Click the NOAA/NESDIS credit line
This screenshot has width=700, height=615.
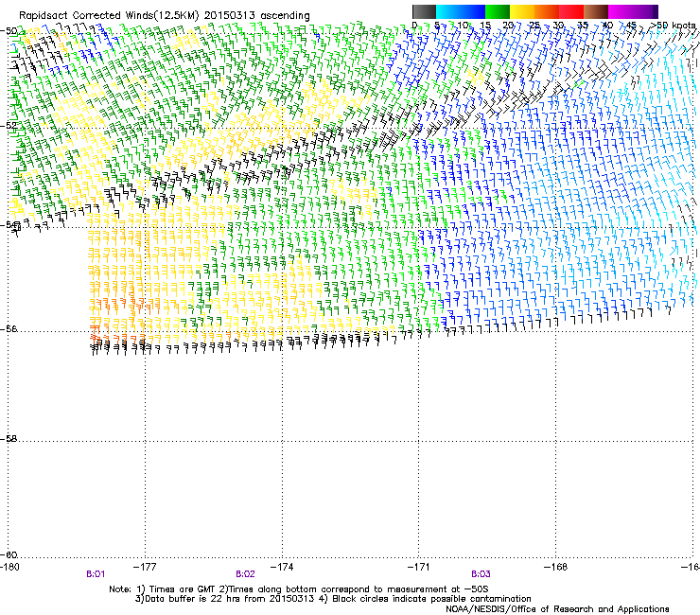(x=557, y=609)
